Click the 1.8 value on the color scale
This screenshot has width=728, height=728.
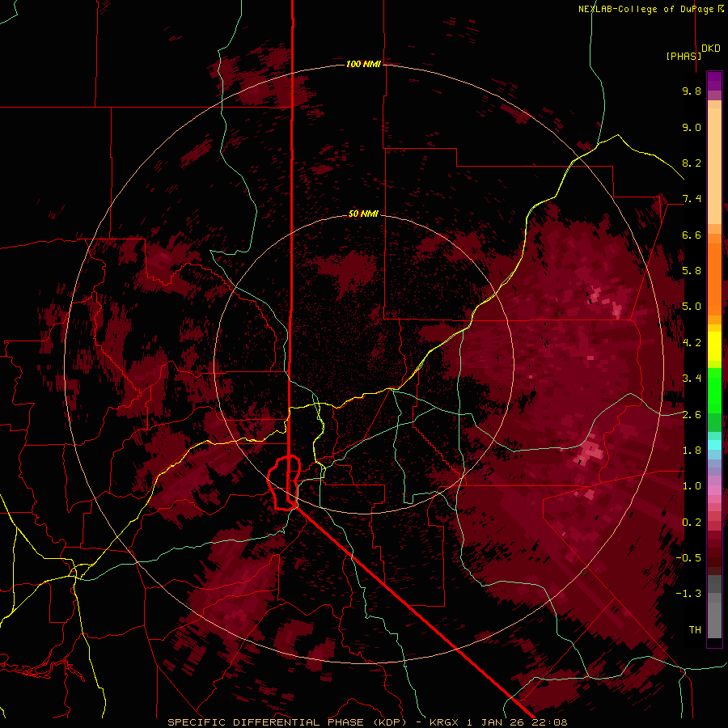tap(692, 451)
